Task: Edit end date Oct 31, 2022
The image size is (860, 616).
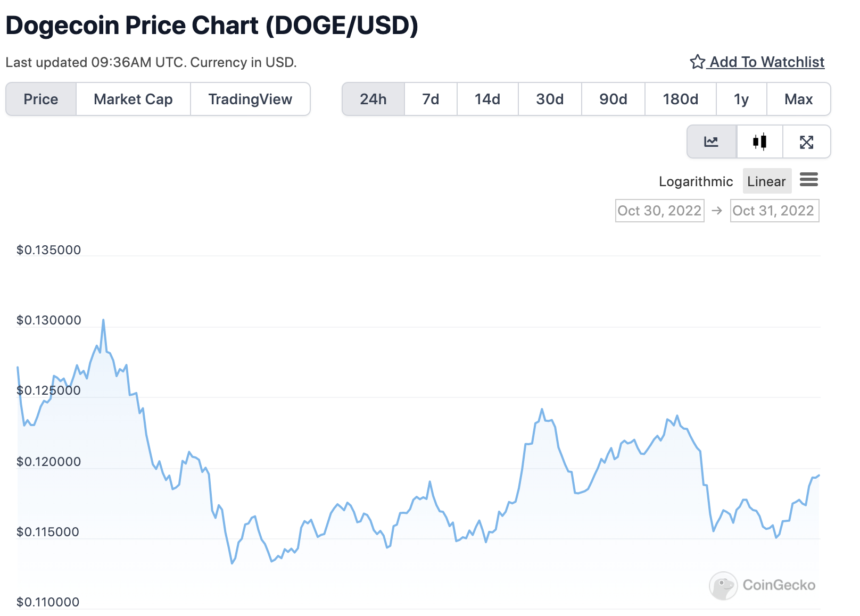Action: [774, 211]
